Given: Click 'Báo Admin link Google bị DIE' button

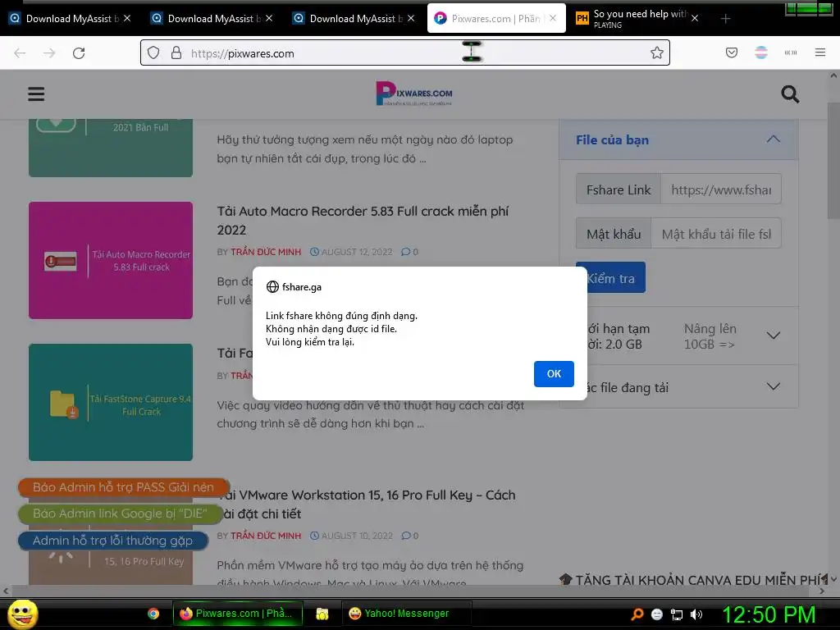Looking at the screenshot, I should point(120,514).
